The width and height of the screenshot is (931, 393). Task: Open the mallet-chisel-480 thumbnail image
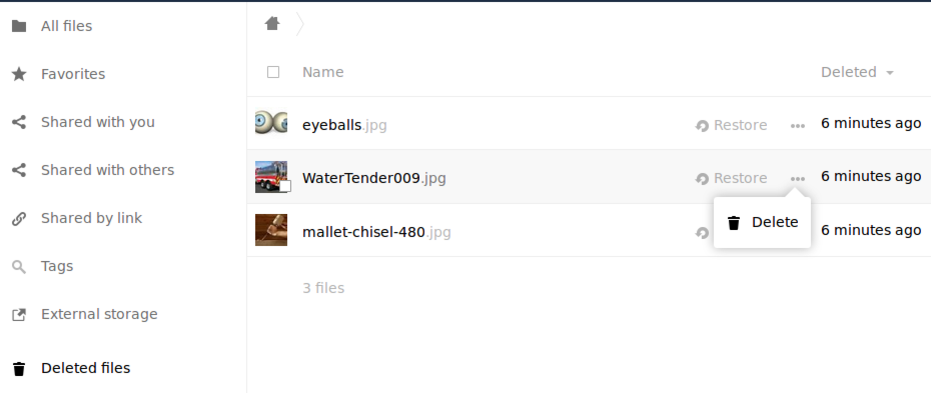[x=271, y=230]
